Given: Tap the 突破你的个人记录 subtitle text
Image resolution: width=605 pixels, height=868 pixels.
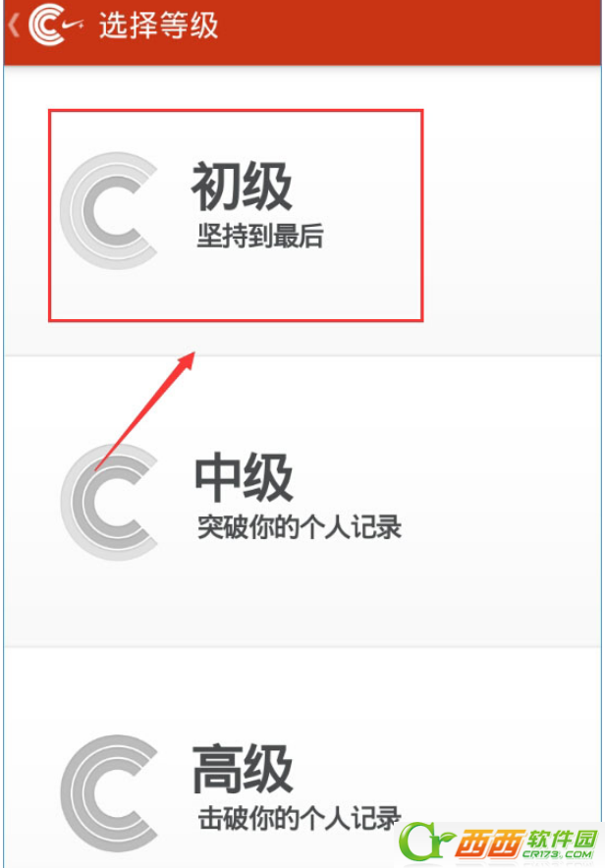Looking at the screenshot, I should 300,526.
